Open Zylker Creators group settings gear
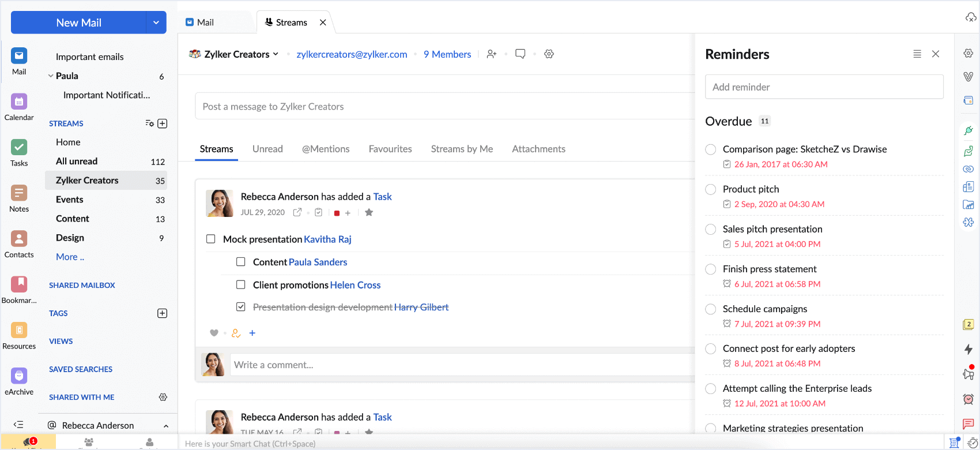This screenshot has width=980, height=450. [549, 54]
